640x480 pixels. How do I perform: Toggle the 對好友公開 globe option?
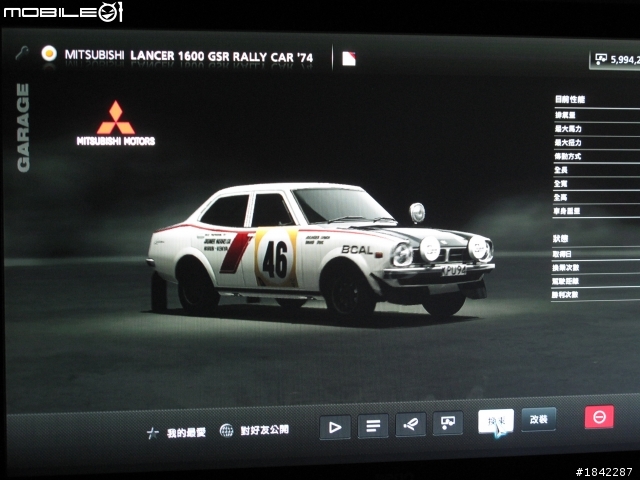(254, 430)
